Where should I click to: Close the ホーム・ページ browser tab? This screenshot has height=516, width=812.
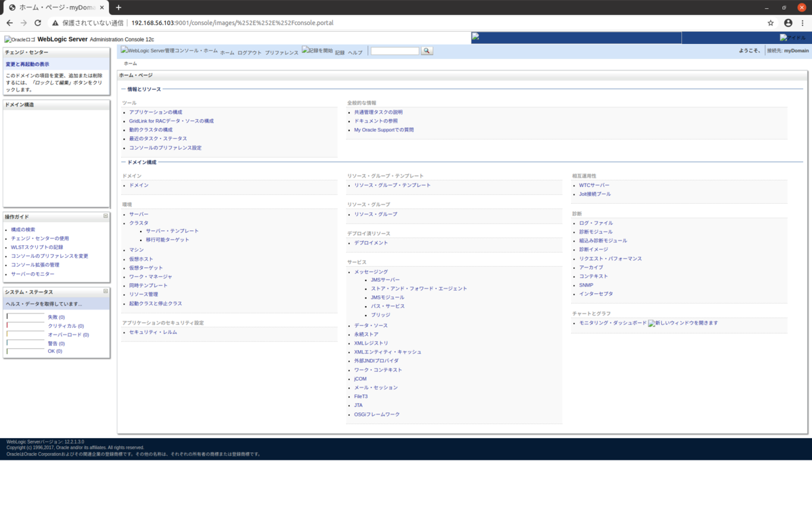[103, 7]
